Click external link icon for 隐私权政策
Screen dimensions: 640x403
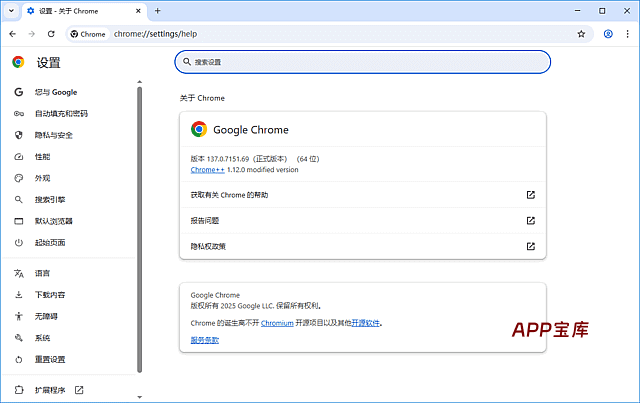click(x=531, y=246)
